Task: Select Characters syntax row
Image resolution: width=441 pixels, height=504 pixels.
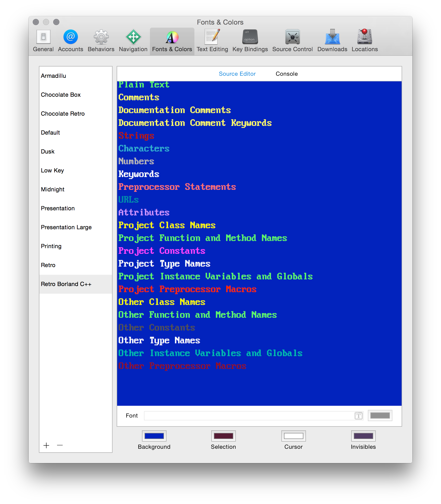Action: (x=259, y=148)
